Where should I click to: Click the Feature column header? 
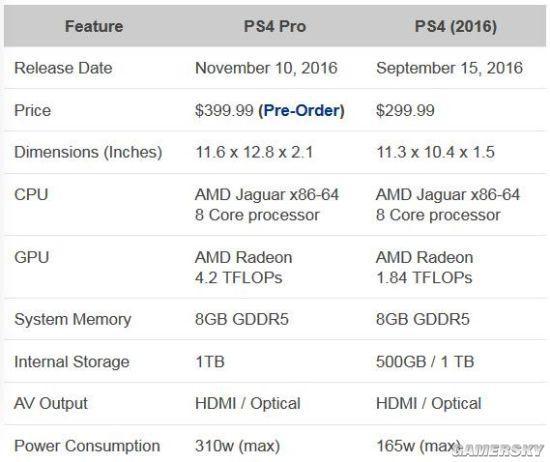coord(94,26)
